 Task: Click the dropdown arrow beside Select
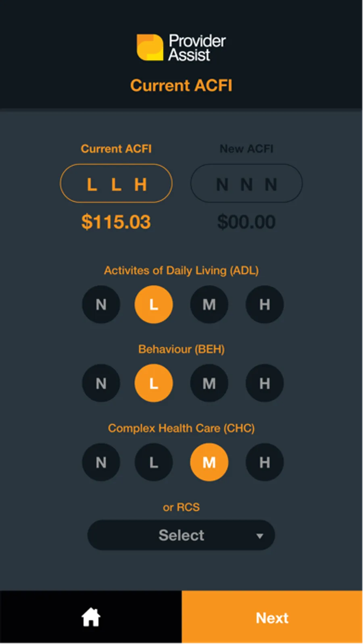[x=260, y=536]
